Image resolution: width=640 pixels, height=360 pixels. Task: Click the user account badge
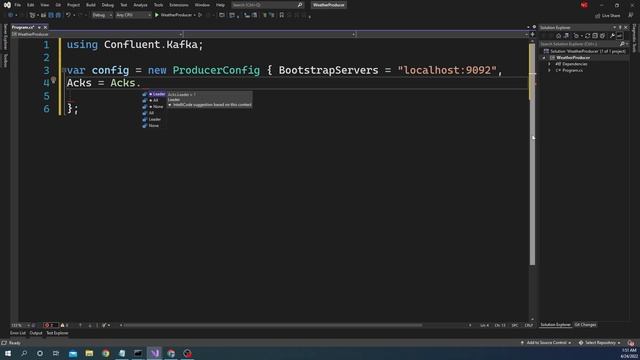584,5
